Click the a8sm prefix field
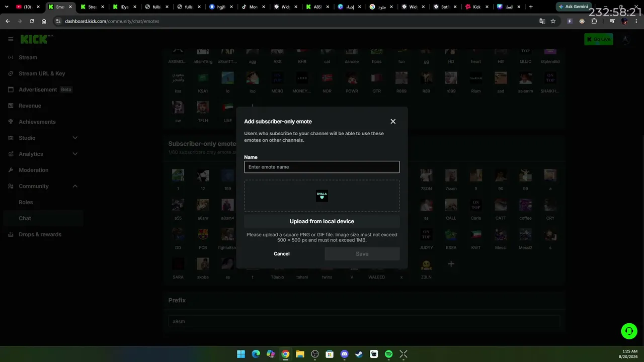This screenshot has width=644, height=362. coord(364,321)
